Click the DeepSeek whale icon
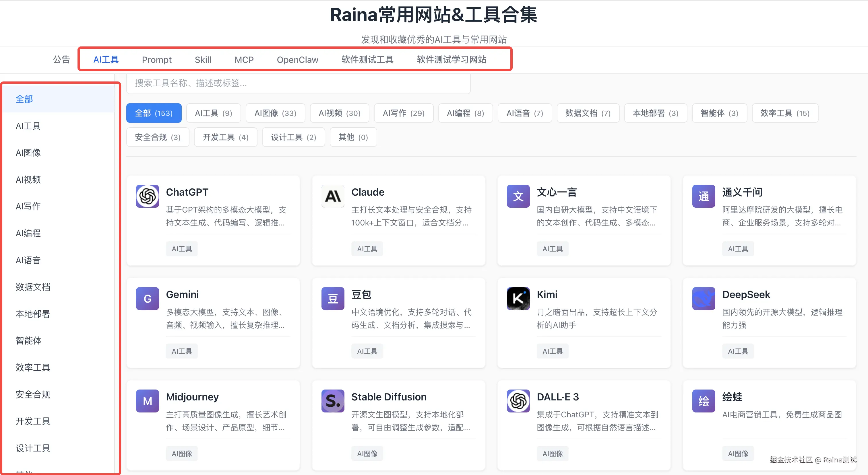 tap(703, 299)
